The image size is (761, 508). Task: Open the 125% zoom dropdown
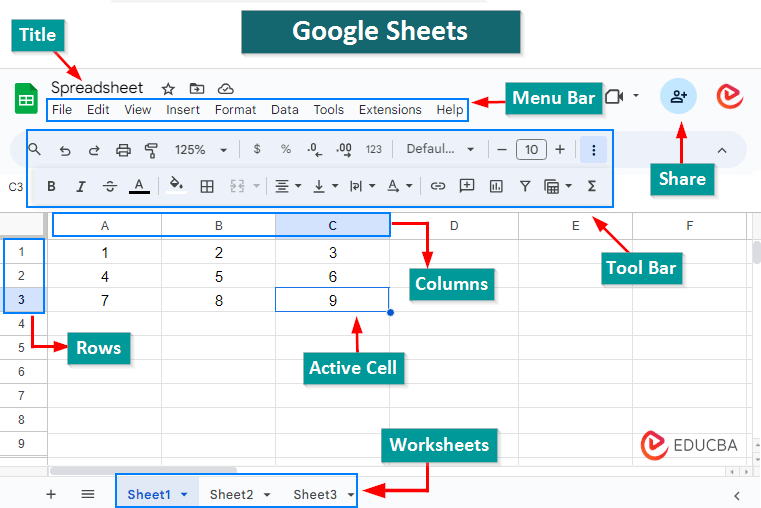pos(200,150)
